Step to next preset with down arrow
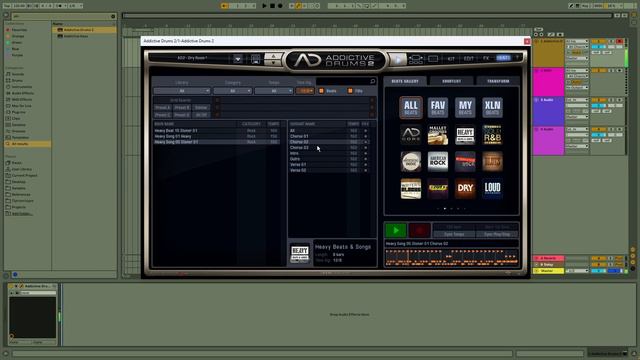The height and width of the screenshot is (360, 640). tap(273, 63)
